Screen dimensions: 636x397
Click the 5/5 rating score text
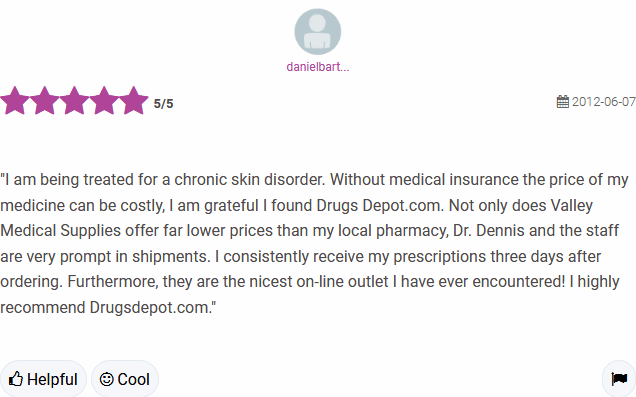point(163,104)
